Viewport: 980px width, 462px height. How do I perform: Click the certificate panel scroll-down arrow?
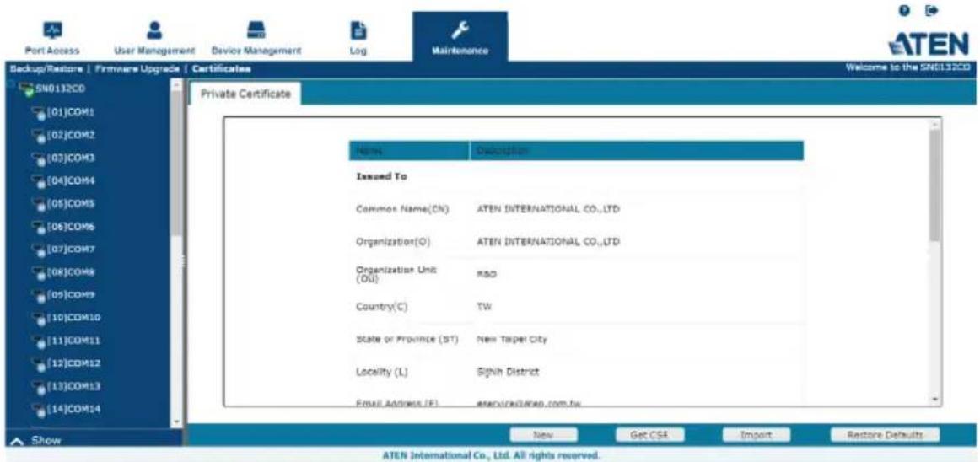tap(935, 398)
